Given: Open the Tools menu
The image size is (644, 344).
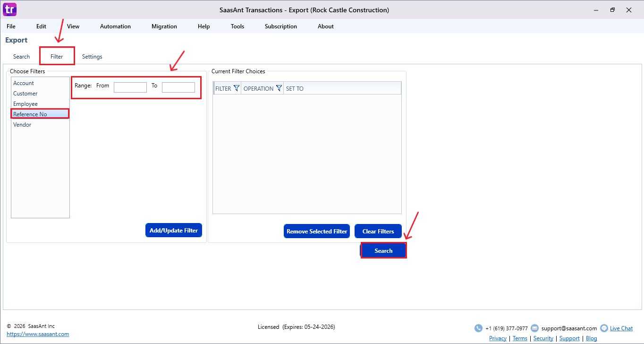Looking at the screenshot, I should [x=237, y=26].
